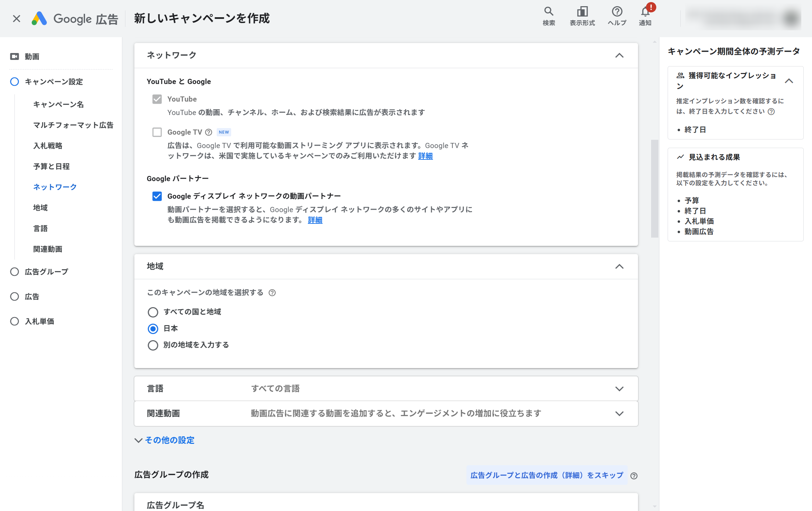This screenshot has width=812, height=511.
Task: Toggle the disabled YouTube checkbox
Action: pyautogui.click(x=157, y=99)
